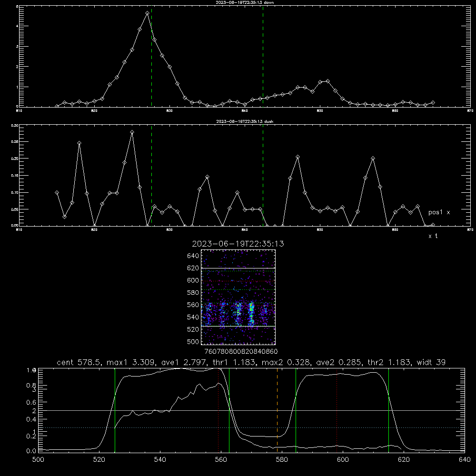This screenshot has width=476, height=476.
Task: Click the green vertical line at 615 in the bottom plot
Action: point(388,410)
